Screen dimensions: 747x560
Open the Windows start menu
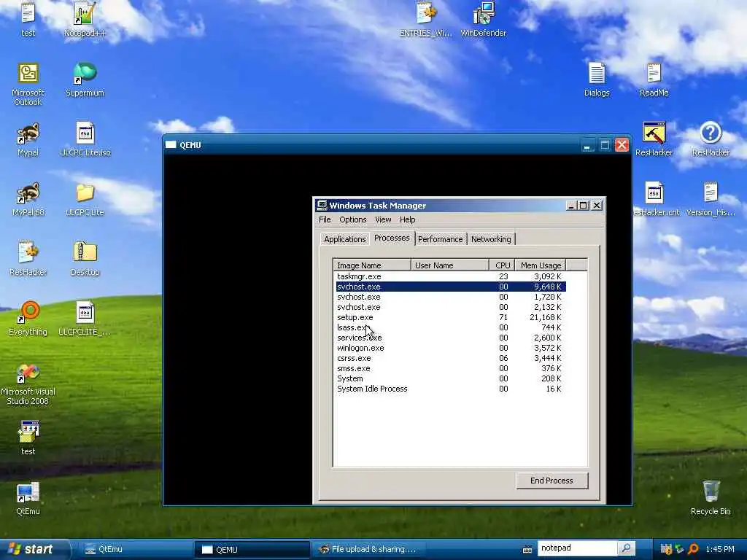[34, 549]
